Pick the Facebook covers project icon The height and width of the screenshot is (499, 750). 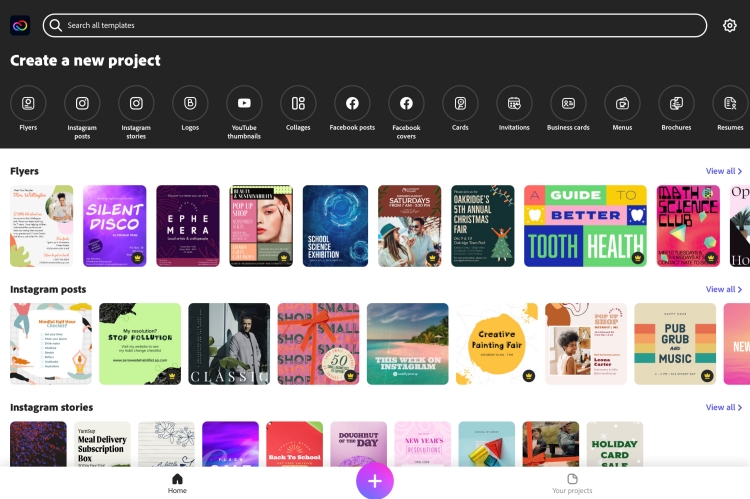(x=407, y=103)
